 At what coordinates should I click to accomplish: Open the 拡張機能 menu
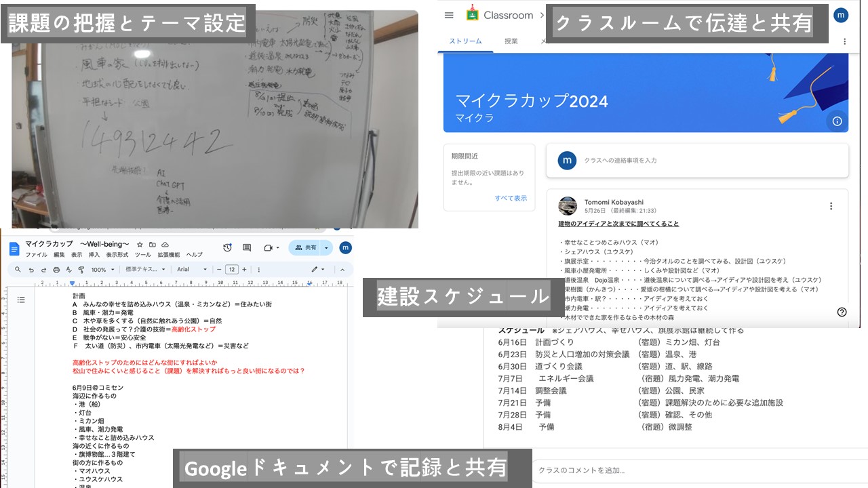169,255
